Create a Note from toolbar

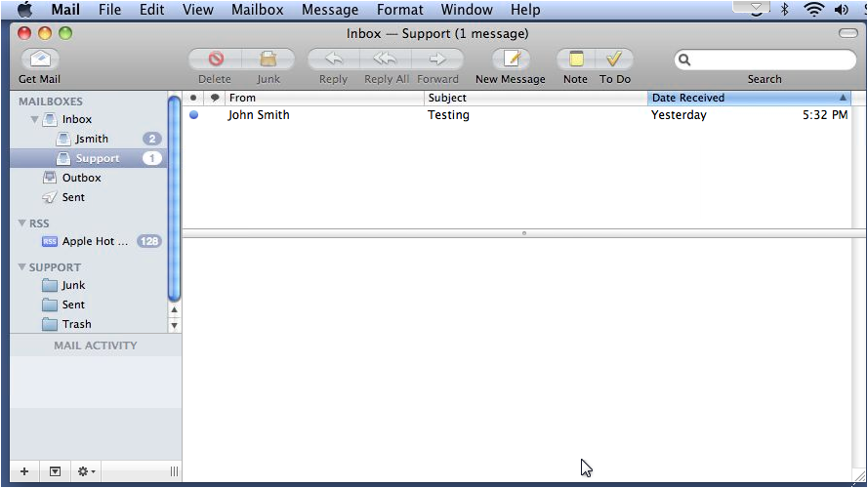tap(576, 59)
